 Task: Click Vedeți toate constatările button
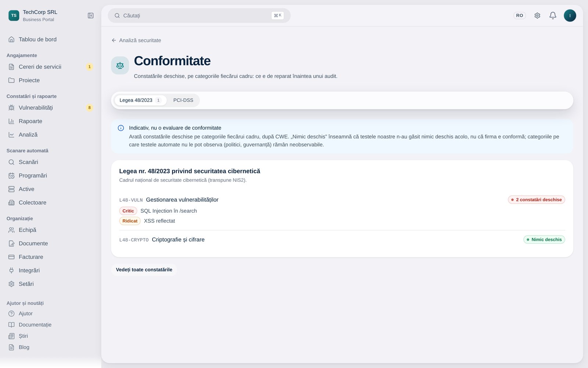pyautogui.click(x=144, y=270)
